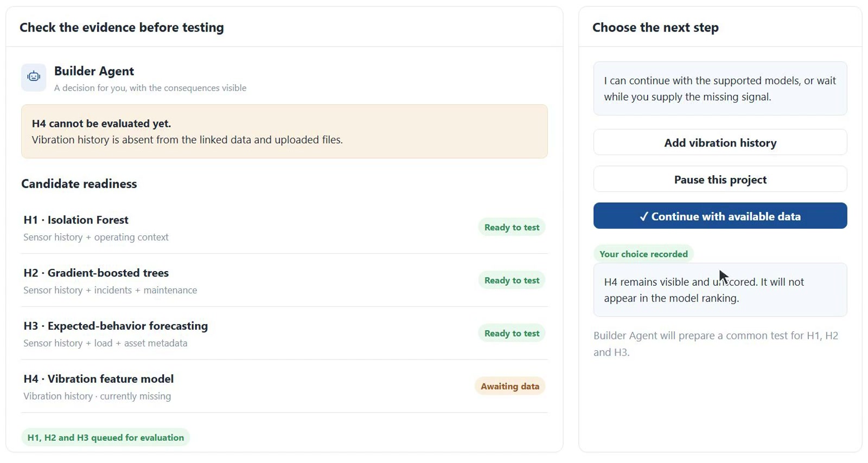
Task: Click the Your choice recorded tag
Action: tap(643, 254)
